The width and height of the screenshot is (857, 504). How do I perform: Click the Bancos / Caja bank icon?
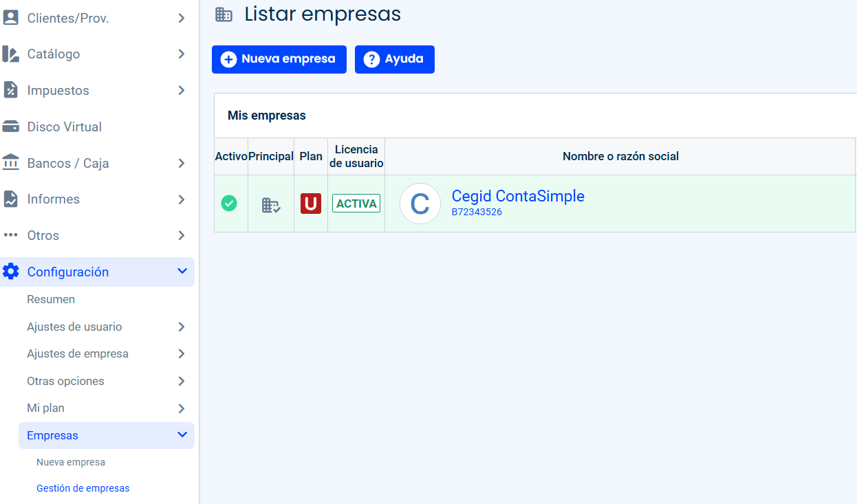pos(10,163)
